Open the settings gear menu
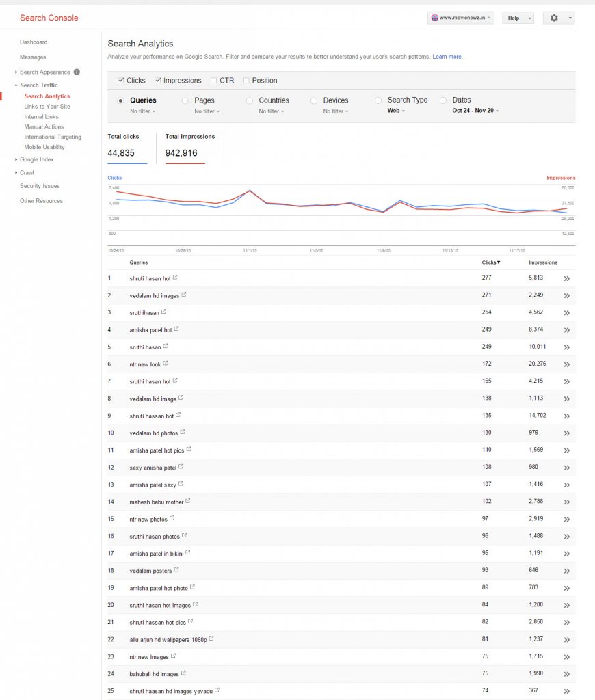 pos(558,18)
